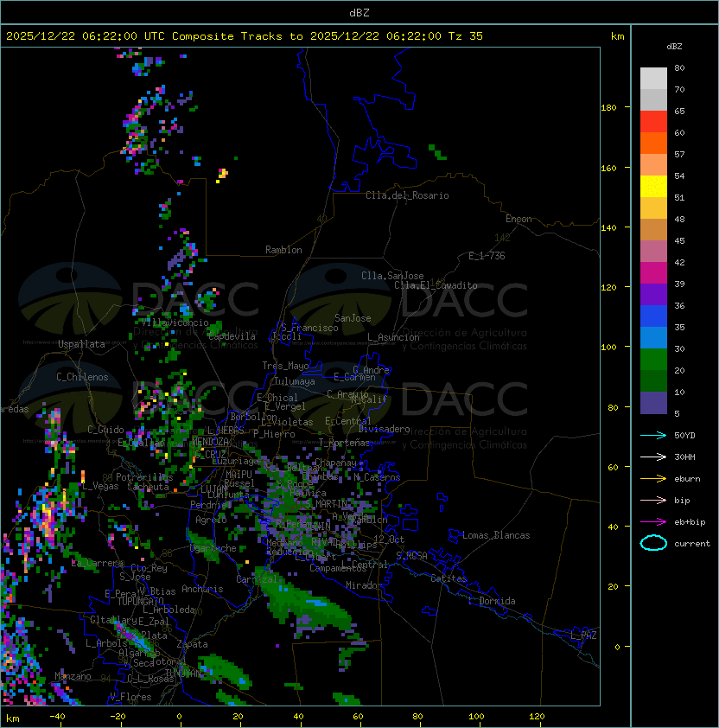Click the 180 km vertical axis tick
The width and height of the screenshot is (719, 728).
[608, 107]
